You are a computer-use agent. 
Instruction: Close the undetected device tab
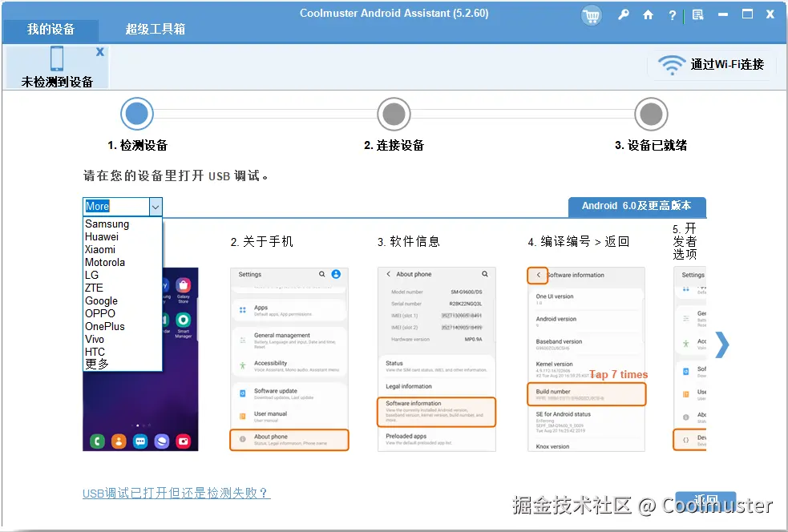pyautogui.click(x=100, y=52)
